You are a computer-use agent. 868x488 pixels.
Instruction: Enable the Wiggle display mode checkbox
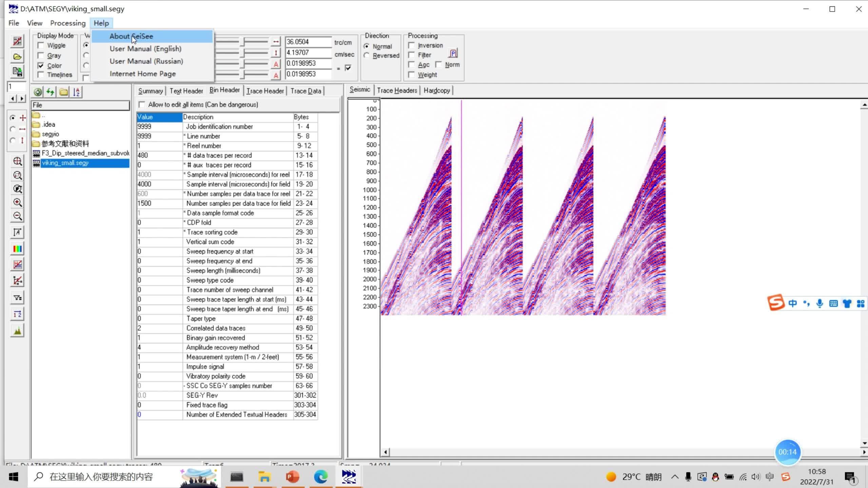[41, 45]
